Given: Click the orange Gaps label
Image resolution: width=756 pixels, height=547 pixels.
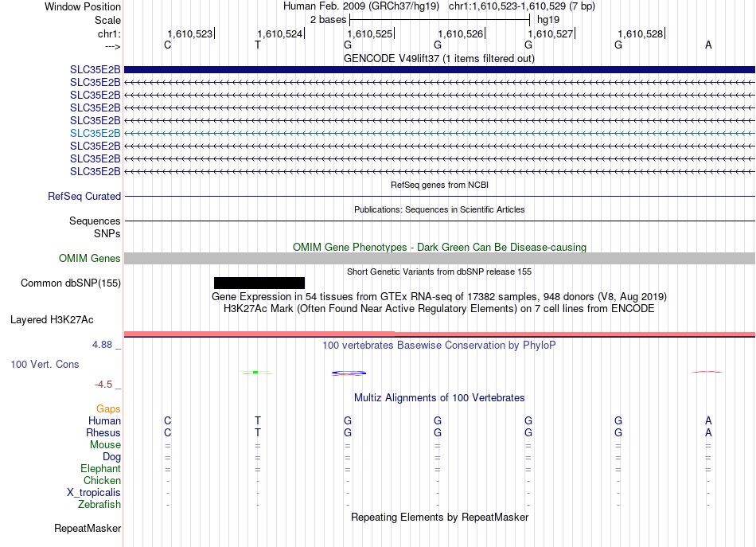Looking at the screenshot, I should click(x=108, y=409).
